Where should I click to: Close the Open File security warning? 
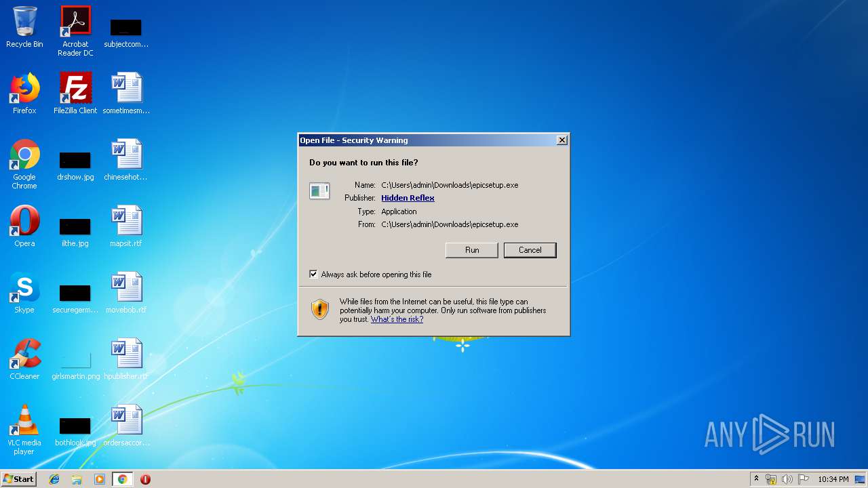coord(561,140)
